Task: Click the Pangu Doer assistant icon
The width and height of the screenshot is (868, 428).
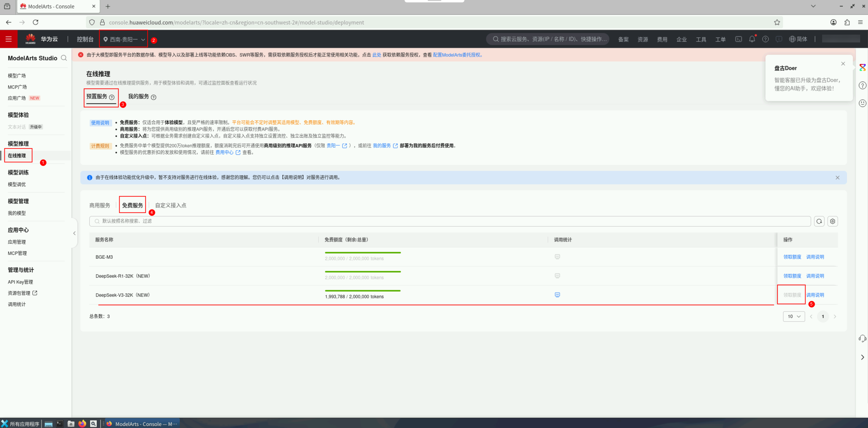Action: pos(862,67)
